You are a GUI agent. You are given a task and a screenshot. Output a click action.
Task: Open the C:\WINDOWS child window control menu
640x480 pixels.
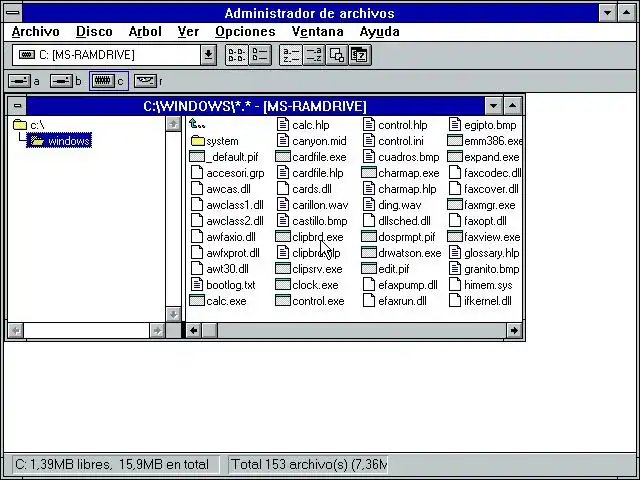coord(18,106)
